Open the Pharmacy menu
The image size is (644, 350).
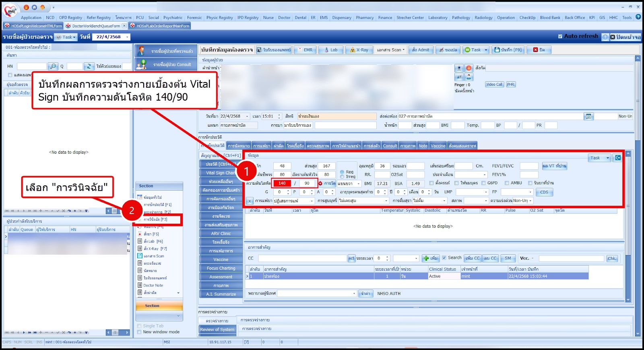(x=365, y=18)
